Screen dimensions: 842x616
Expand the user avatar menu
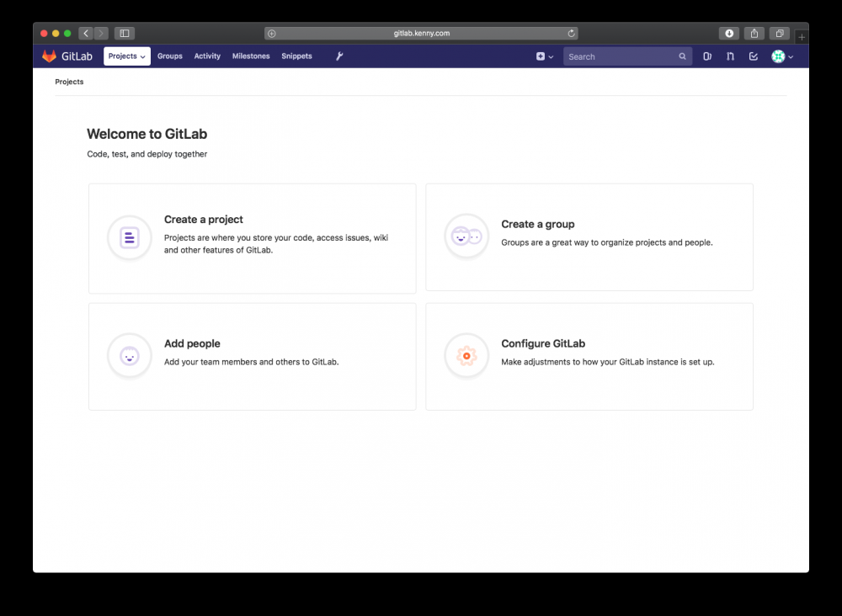783,56
